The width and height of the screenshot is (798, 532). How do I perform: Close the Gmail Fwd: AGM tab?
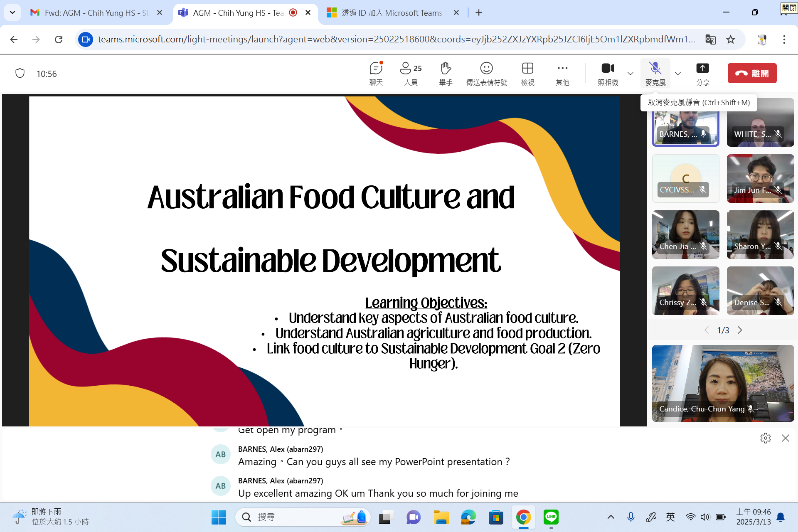coord(160,13)
